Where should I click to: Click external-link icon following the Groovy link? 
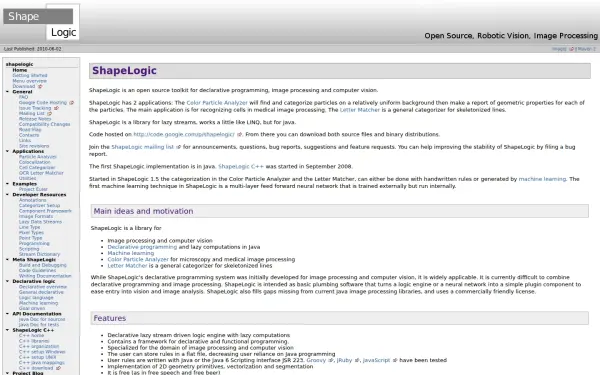click(x=331, y=360)
